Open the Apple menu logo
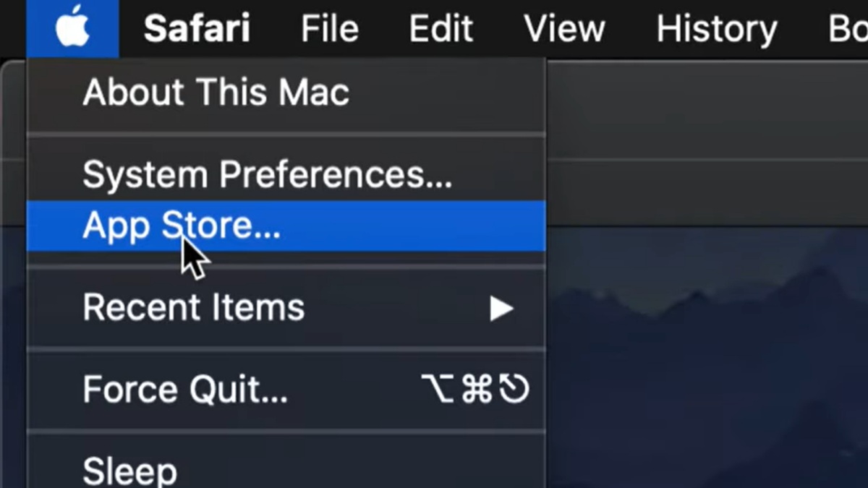The image size is (868, 488). point(72,28)
